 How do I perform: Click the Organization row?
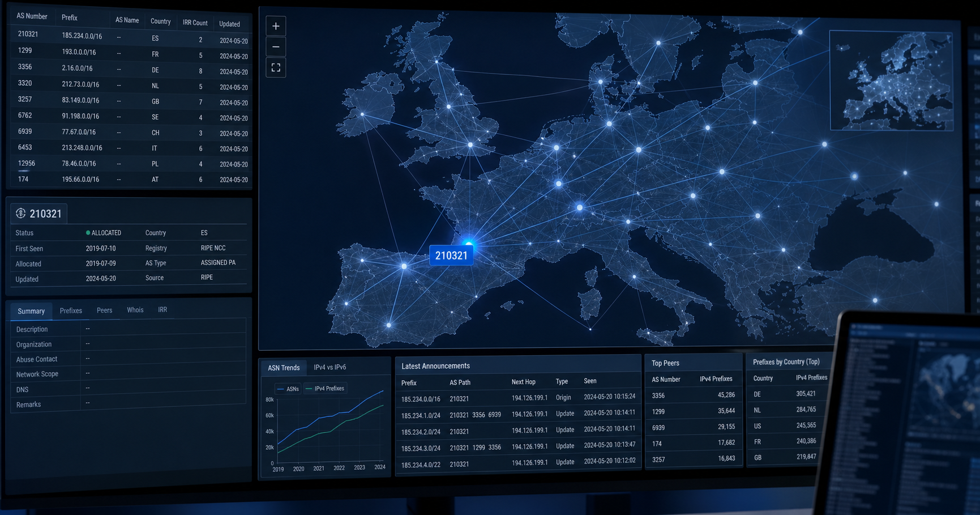point(129,344)
